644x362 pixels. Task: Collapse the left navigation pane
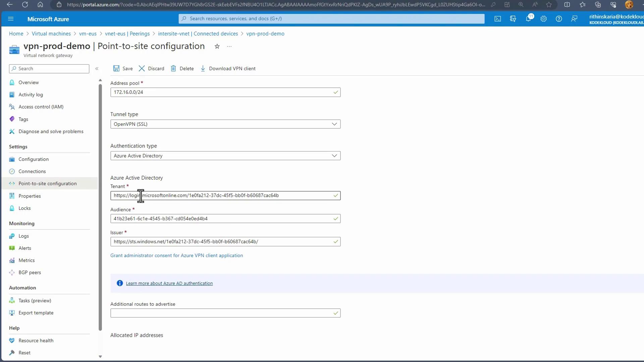[x=97, y=68]
